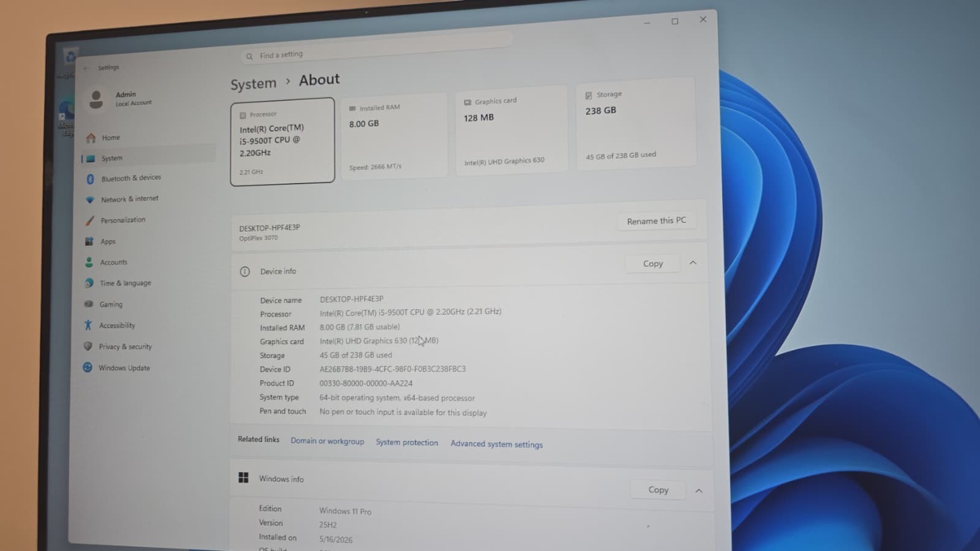Click the version value 25H2
Screen dimensions: 980x551
(328, 525)
